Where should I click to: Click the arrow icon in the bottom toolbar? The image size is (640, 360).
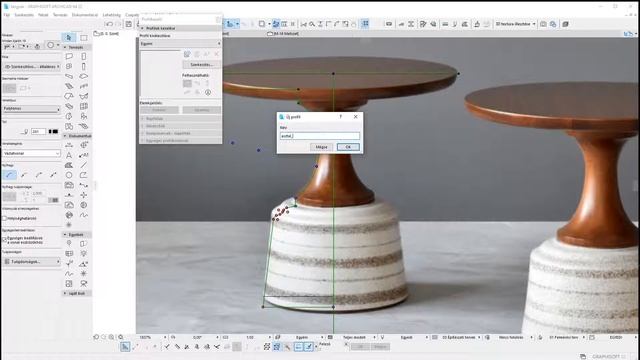click(x=125, y=347)
